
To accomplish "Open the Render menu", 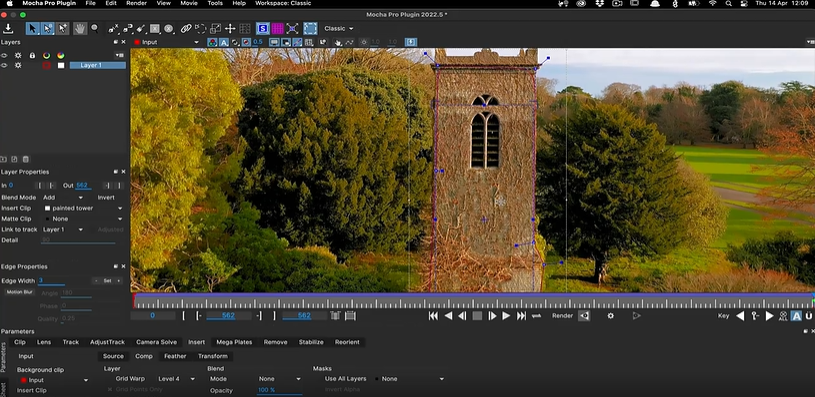I will click(x=136, y=3).
